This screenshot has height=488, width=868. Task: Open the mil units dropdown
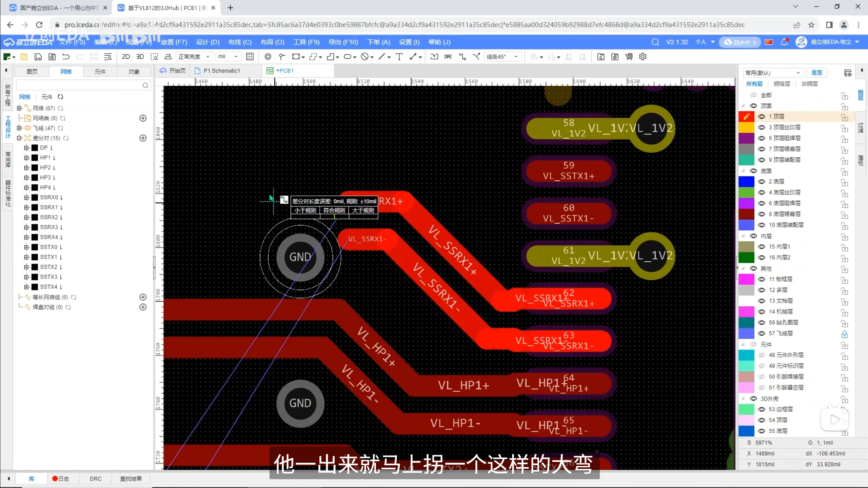(228, 57)
